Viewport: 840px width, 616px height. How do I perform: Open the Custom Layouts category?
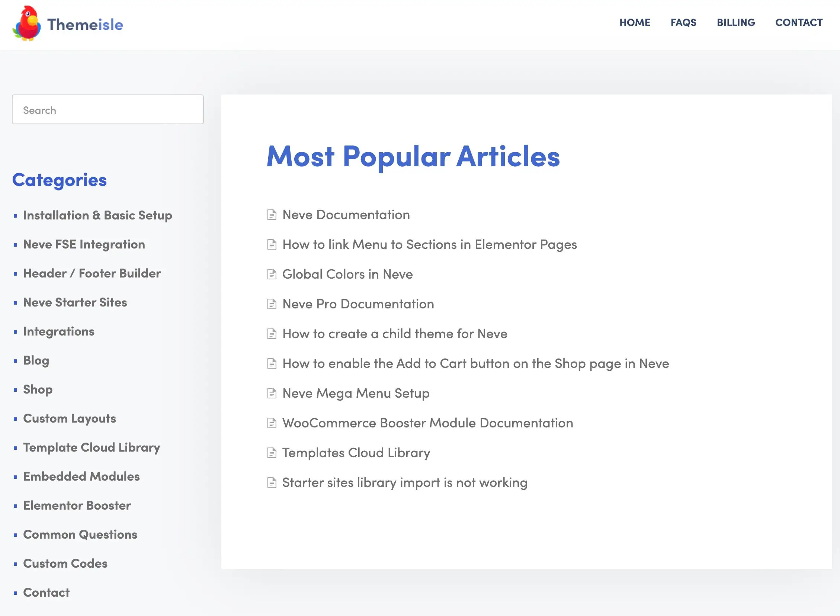tap(69, 419)
